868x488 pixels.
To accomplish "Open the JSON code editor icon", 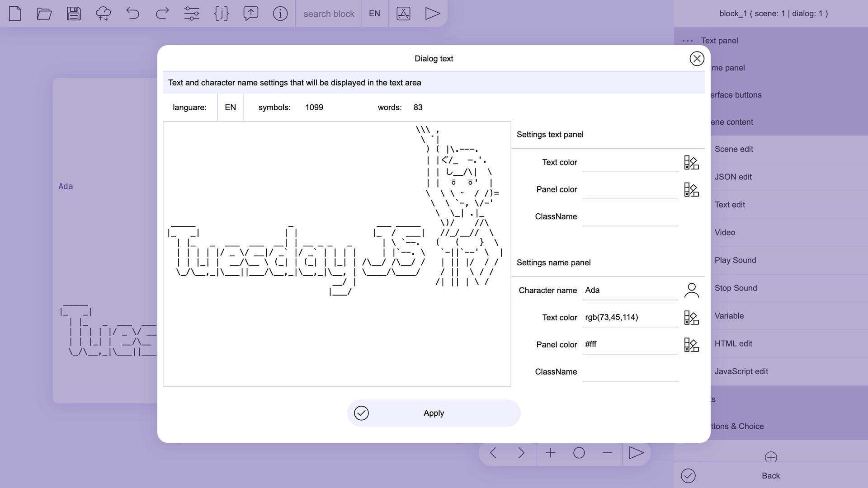I will pyautogui.click(x=221, y=14).
